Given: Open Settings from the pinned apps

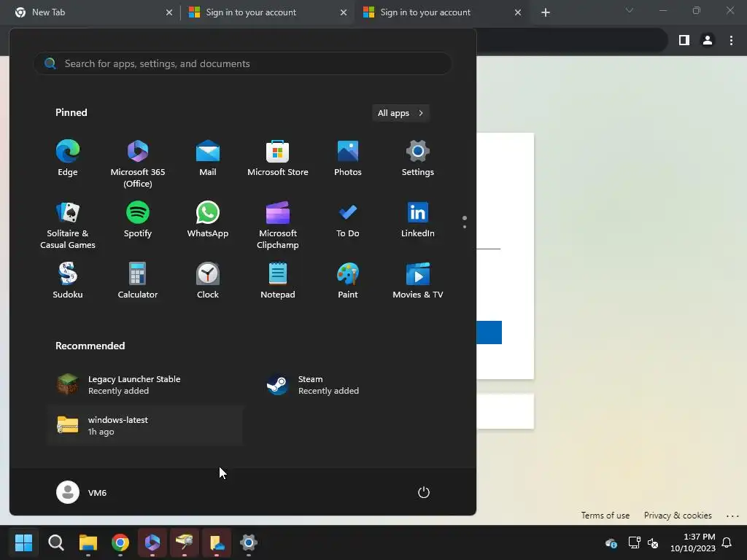Looking at the screenshot, I should (x=418, y=158).
